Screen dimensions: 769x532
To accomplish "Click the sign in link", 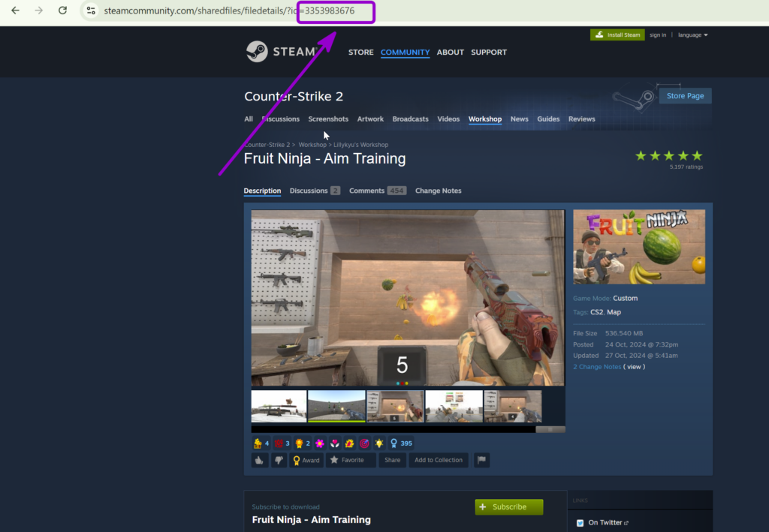I will tap(658, 35).
